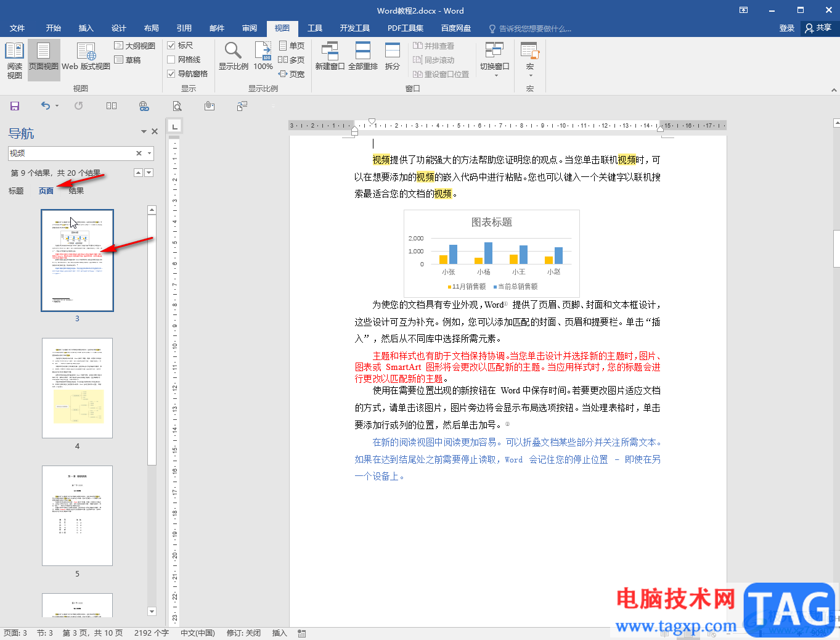Collapse the ribbon with the chevron
840x640 pixels.
click(x=834, y=89)
